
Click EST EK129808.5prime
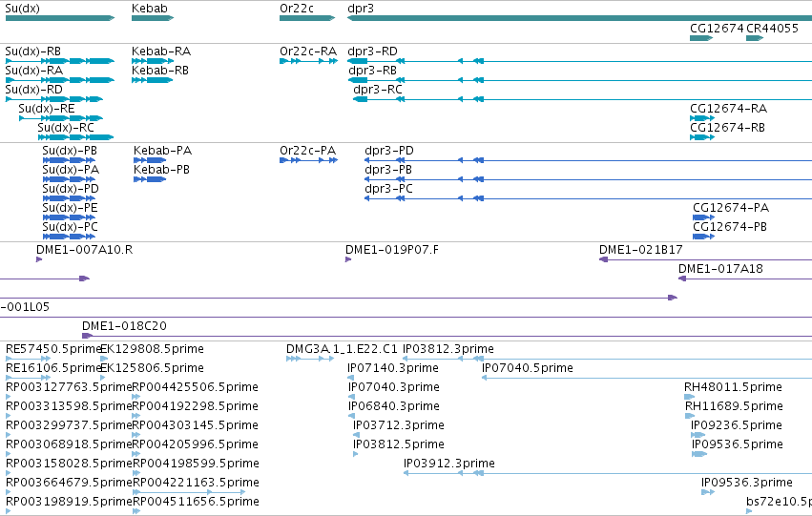pos(104,359)
